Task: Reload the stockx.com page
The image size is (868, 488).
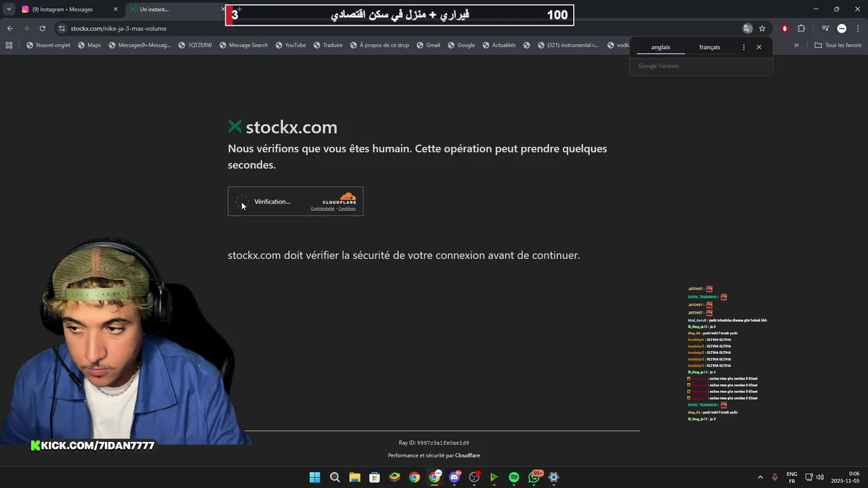Action: [42, 28]
